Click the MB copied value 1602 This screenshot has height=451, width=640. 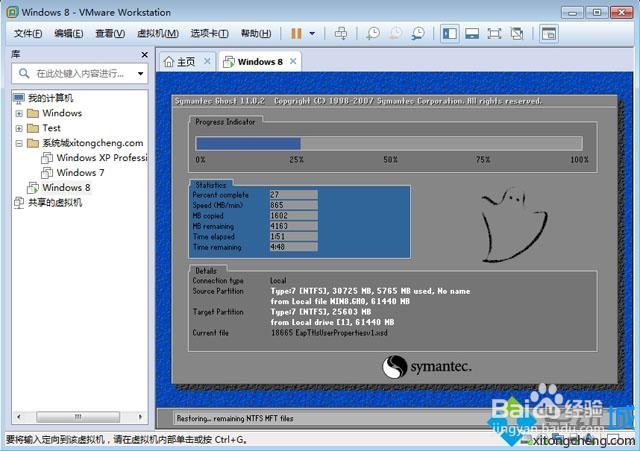[293, 216]
